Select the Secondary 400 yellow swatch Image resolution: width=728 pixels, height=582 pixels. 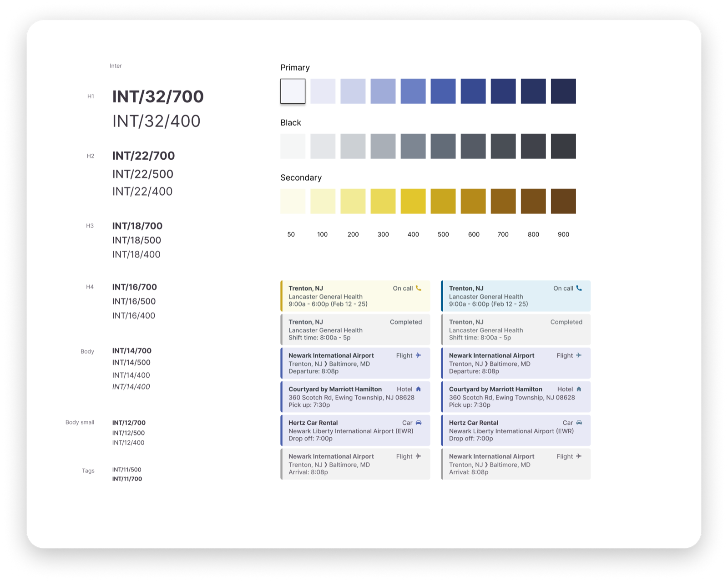pos(413,201)
